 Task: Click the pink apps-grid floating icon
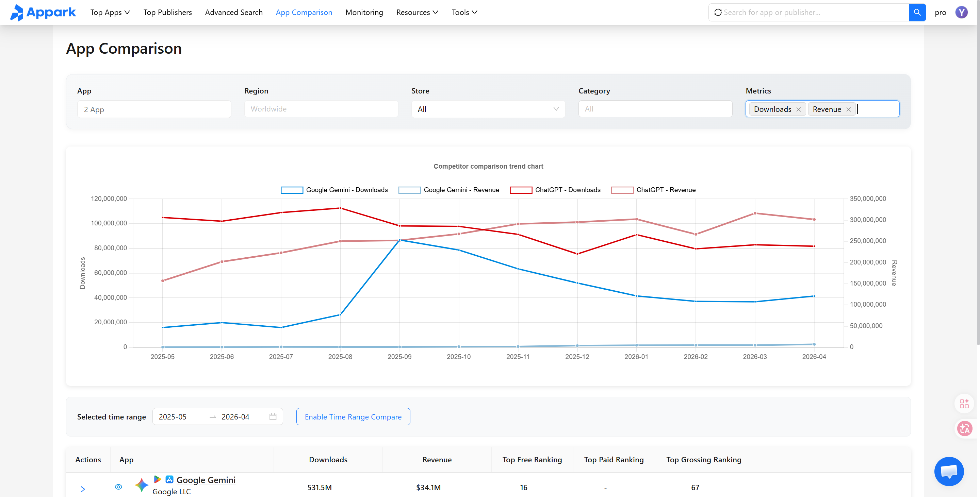point(964,403)
